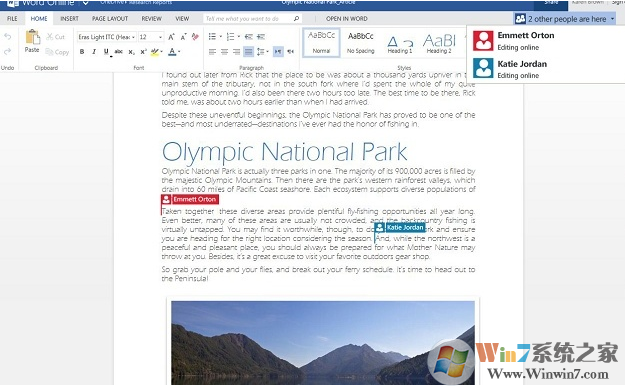
Task: Copy the selected text
Action: tap(57, 52)
